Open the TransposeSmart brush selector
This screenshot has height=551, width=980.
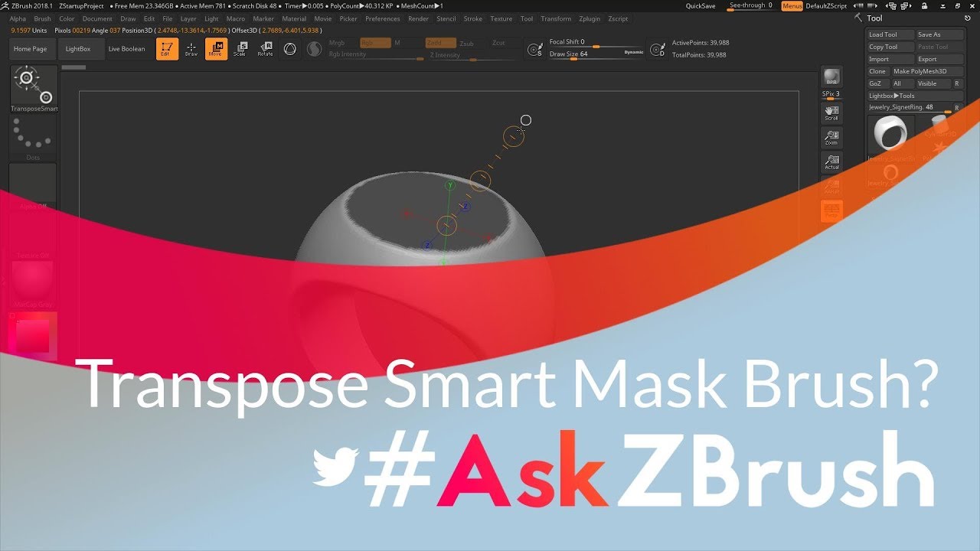34,89
